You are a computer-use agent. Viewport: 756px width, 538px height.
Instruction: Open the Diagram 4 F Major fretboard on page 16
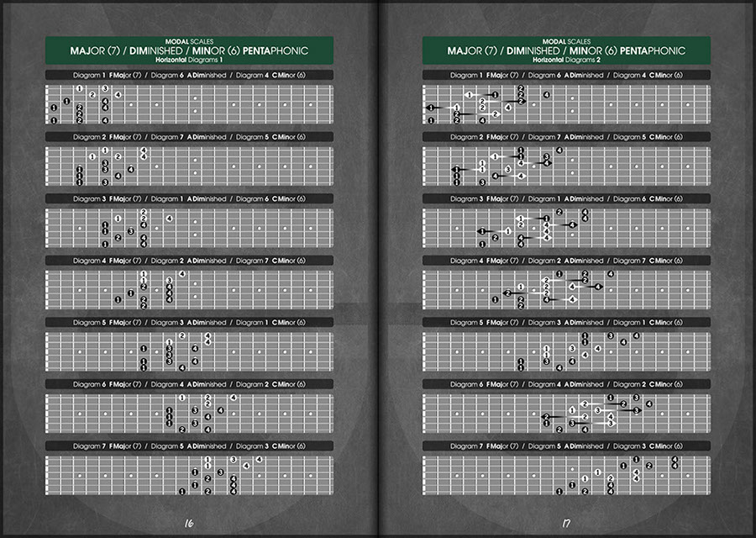[x=189, y=289]
